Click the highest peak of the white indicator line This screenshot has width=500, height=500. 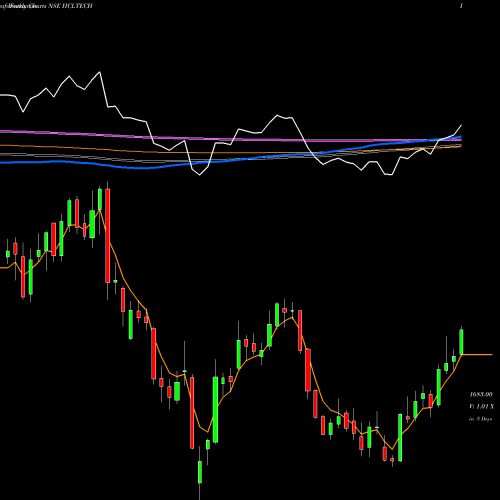[100, 72]
